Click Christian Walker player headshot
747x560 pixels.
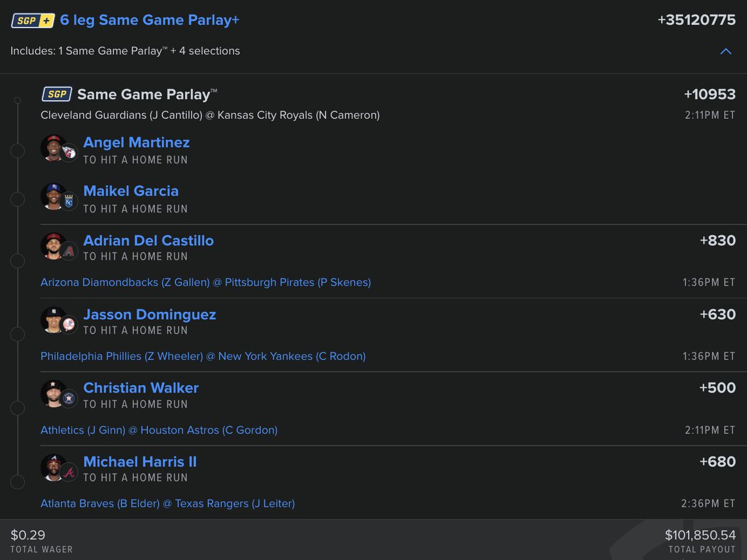click(54, 393)
